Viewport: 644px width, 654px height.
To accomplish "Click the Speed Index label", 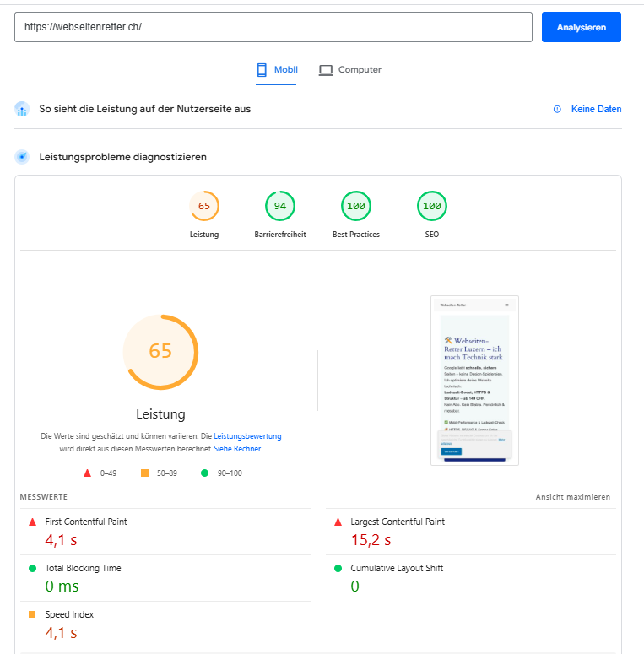I will point(69,615).
